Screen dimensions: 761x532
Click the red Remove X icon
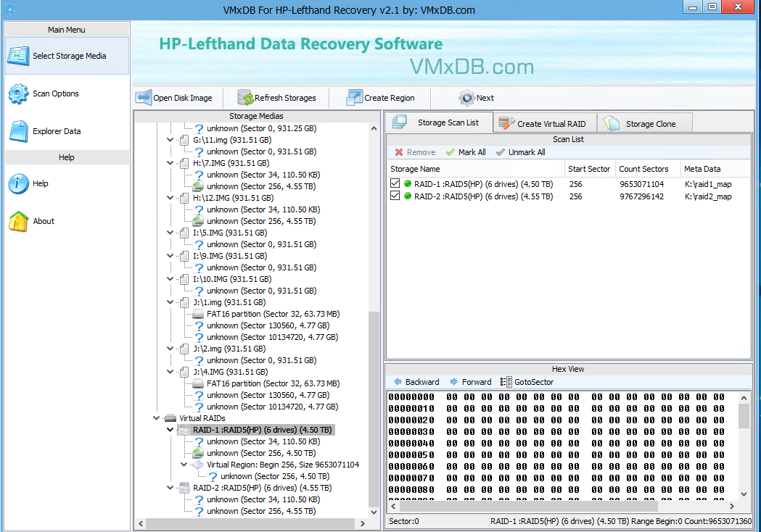coord(399,152)
